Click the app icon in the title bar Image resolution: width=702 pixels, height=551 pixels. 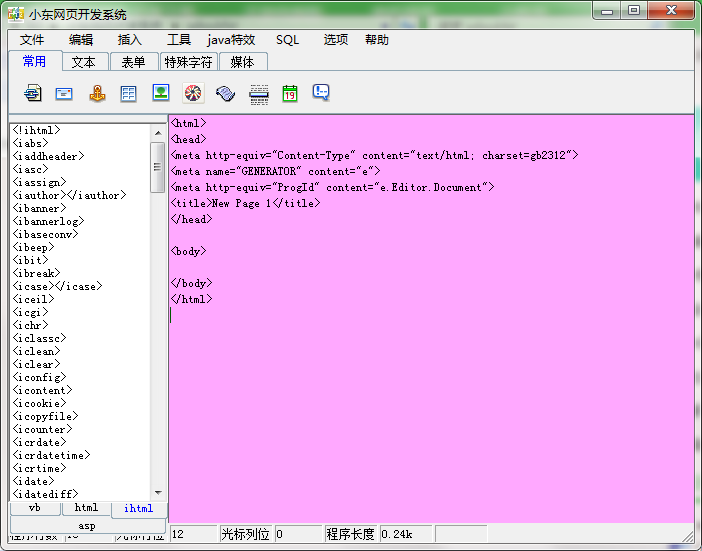coord(16,14)
